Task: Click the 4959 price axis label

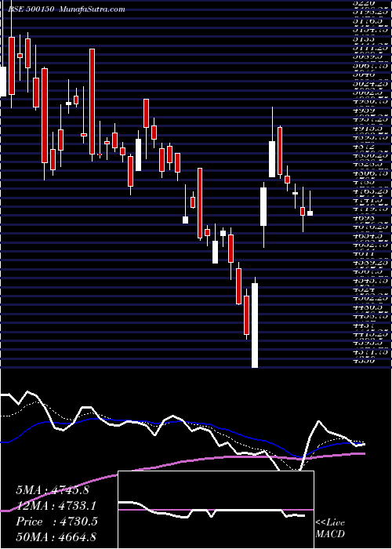Action: coord(364,111)
